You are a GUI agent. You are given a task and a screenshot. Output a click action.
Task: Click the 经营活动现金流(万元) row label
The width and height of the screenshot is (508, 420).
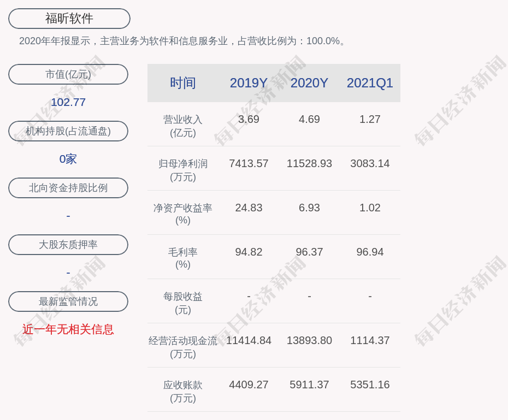[183, 347]
